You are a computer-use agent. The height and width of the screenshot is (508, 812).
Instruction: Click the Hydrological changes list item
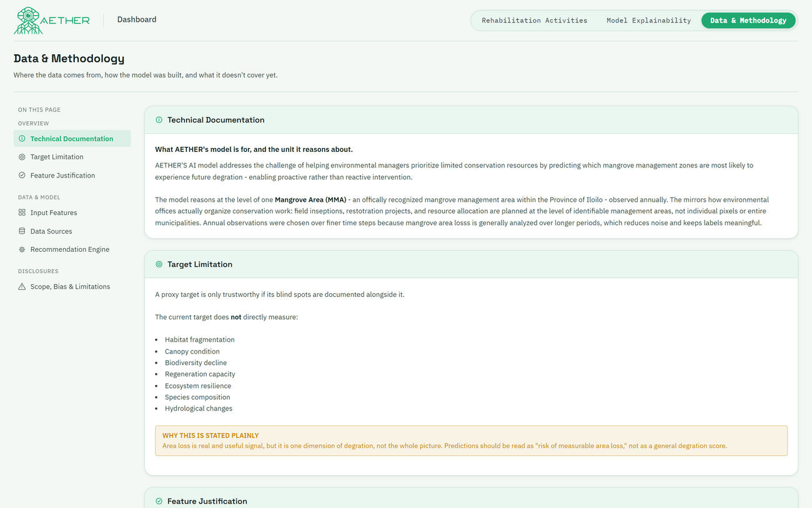tap(199, 409)
